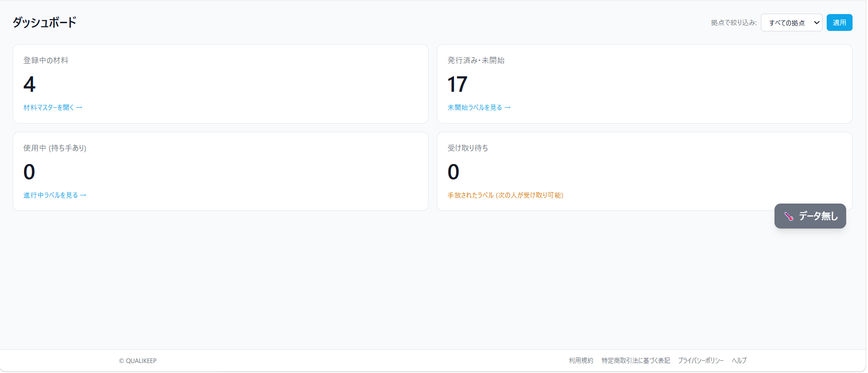The height and width of the screenshot is (373, 868).
Task: Open the ヘルプ footer link
Action: (739, 361)
